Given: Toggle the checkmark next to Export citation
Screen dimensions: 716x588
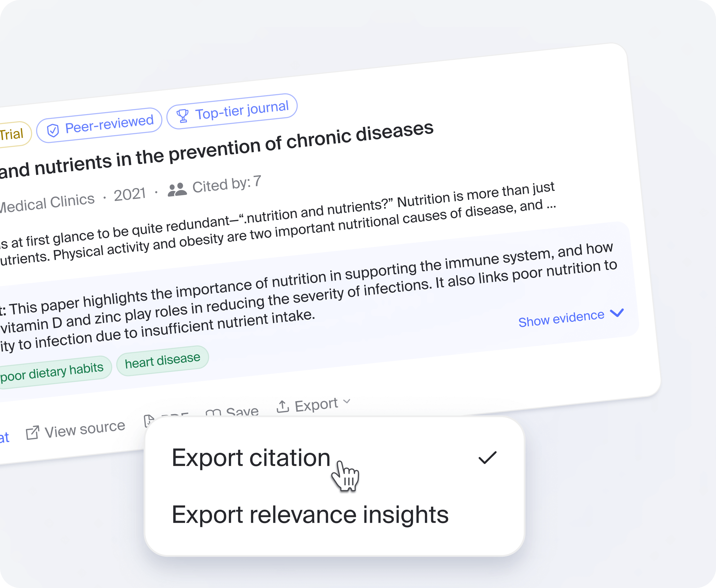Looking at the screenshot, I should pyautogui.click(x=488, y=458).
